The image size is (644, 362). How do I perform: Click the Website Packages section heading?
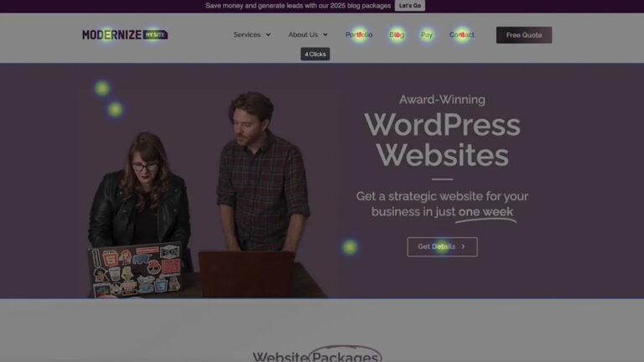click(317, 356)
